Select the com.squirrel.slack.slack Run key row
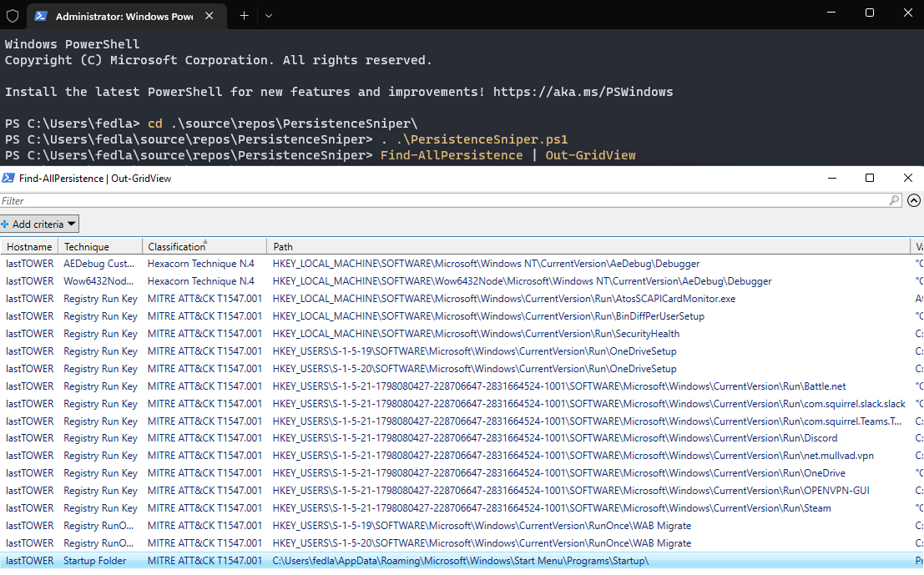This screenshot has height=575, width=924. 462,404
